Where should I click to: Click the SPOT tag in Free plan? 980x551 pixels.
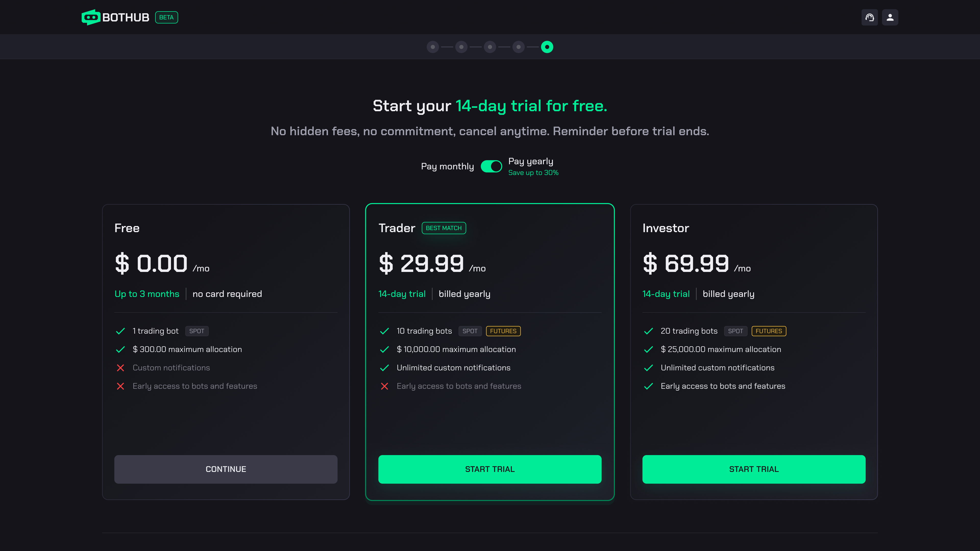pos(197,331)
